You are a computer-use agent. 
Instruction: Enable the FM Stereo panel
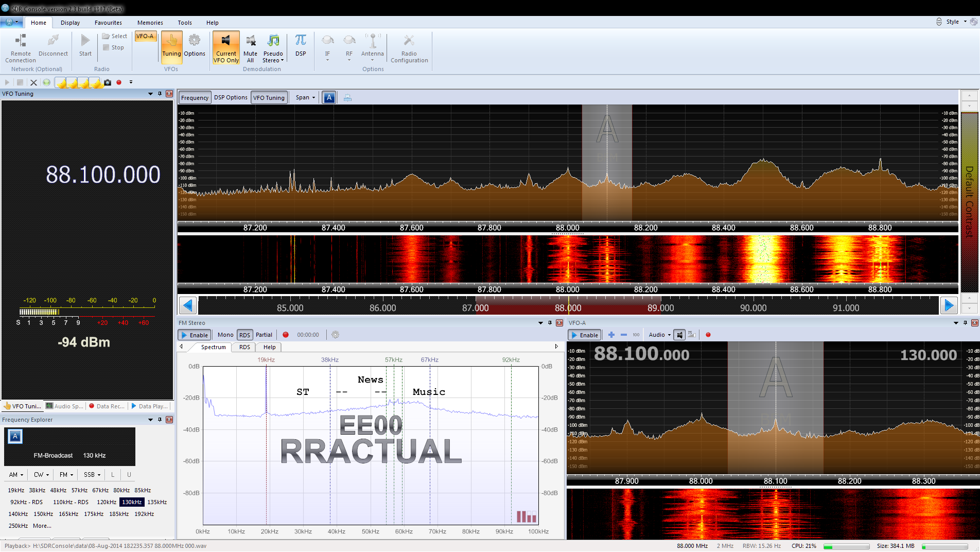pos(194,335)
